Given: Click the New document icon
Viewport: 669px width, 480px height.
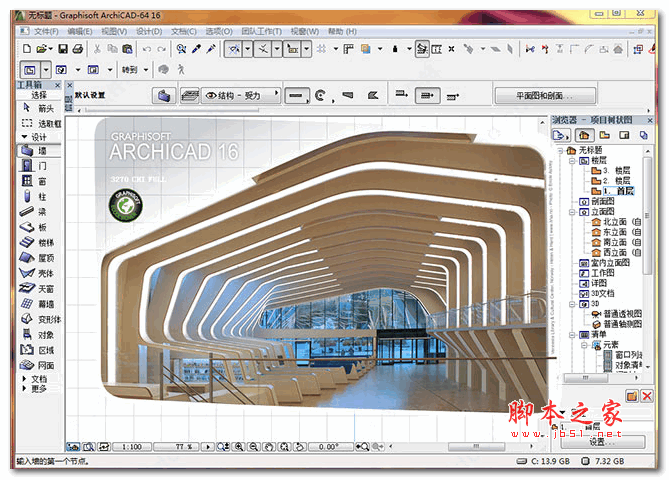Looking at the screenshot, I should pos(26,49).
